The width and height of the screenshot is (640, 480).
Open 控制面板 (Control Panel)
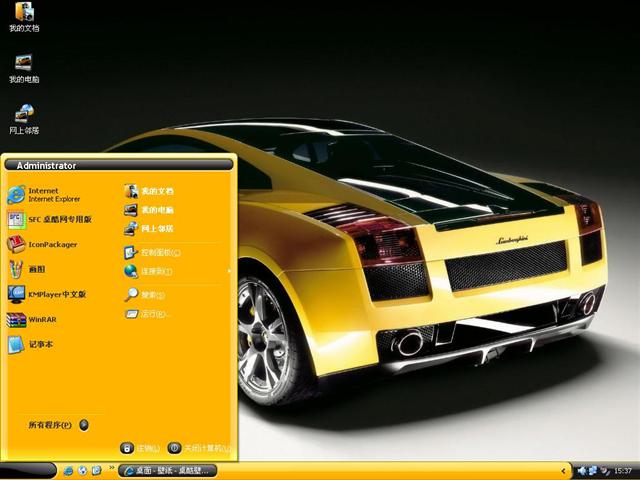(158, 252)
